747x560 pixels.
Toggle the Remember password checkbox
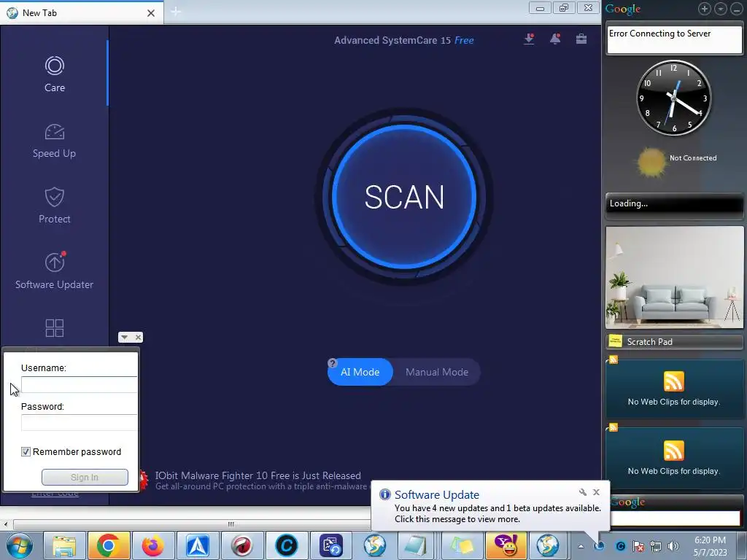click(26, 451)
